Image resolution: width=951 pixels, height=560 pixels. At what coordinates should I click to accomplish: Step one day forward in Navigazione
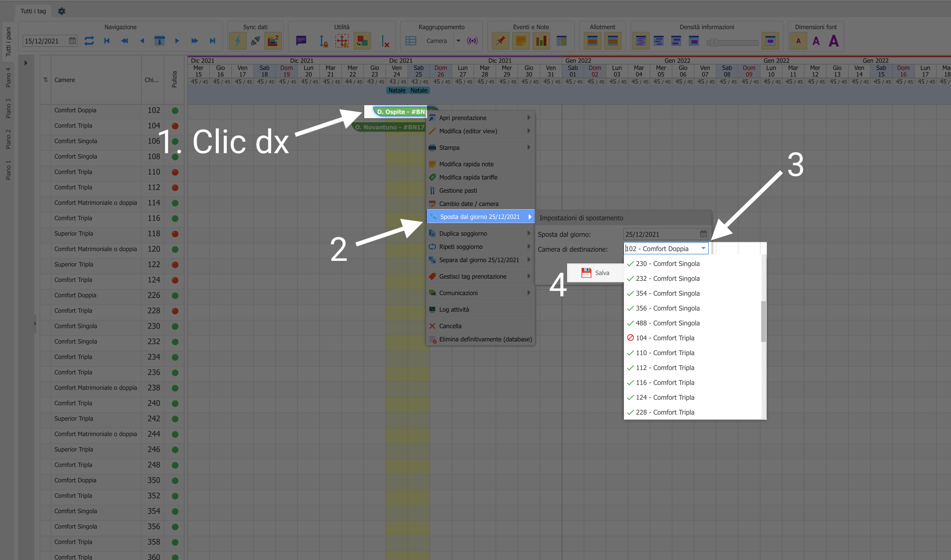click(177, 41)
